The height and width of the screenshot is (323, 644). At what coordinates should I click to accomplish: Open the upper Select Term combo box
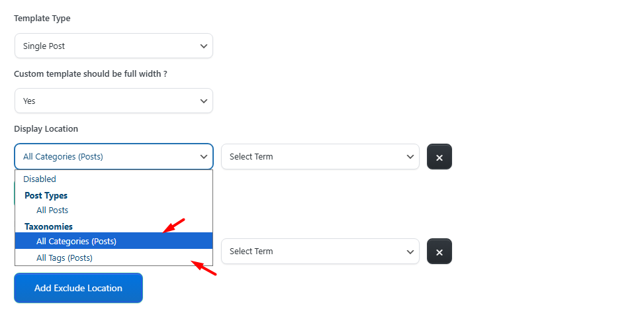pyautogui.click(x=320, y=157)
